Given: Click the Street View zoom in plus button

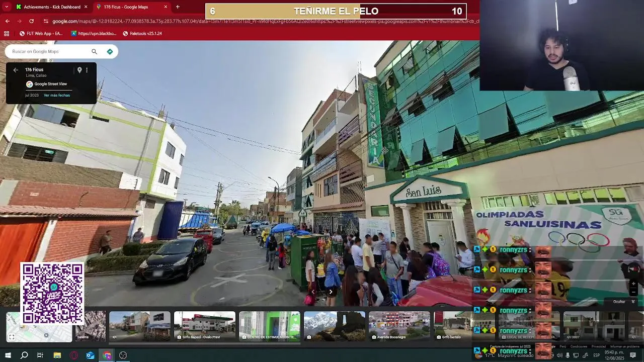Looking at the screenshot, I should click(x=633, y=284).
